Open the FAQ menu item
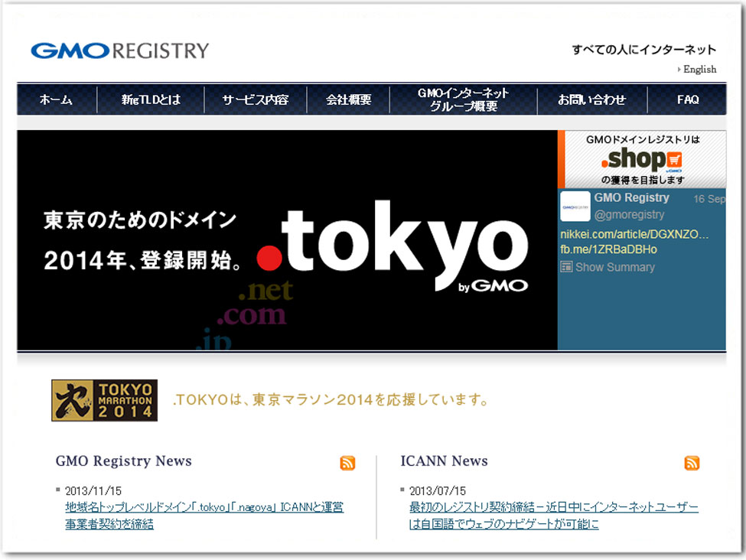This screenshot has height=560, width=746. [687, 99]
